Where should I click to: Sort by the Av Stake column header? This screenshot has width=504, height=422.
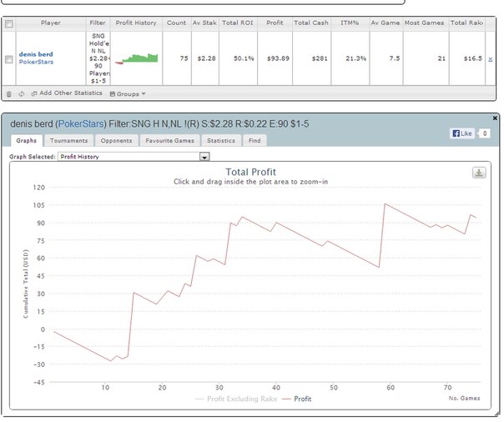pyautogui.click(x=204, y=23)
